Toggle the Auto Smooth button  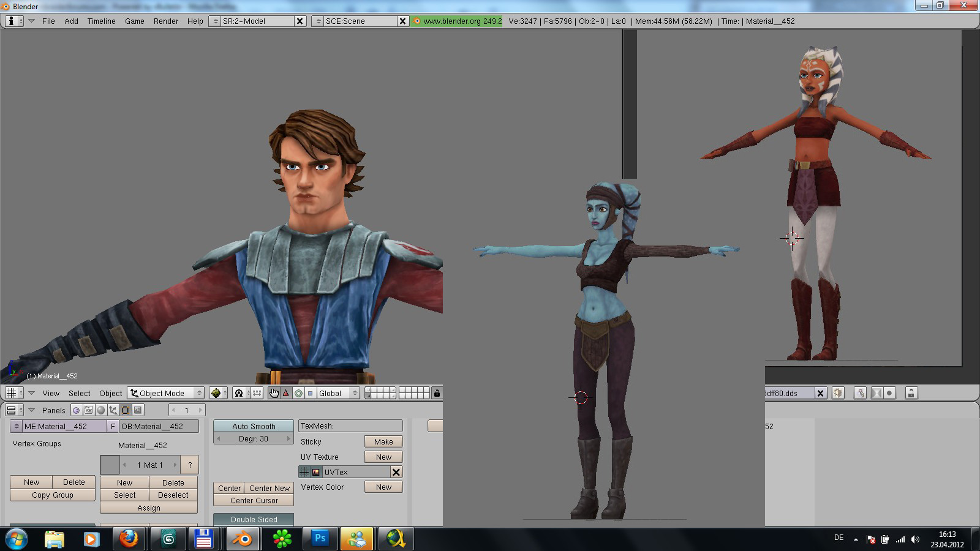(x=254, y=426)
